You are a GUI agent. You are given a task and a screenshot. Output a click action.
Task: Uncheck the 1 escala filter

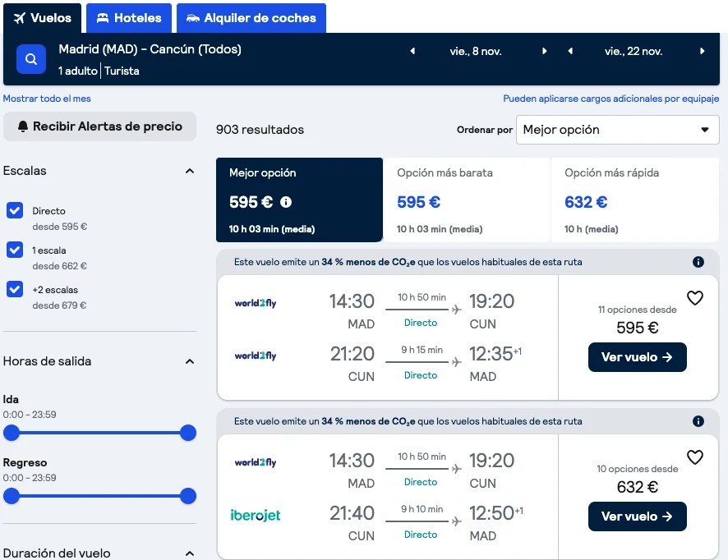15,250
